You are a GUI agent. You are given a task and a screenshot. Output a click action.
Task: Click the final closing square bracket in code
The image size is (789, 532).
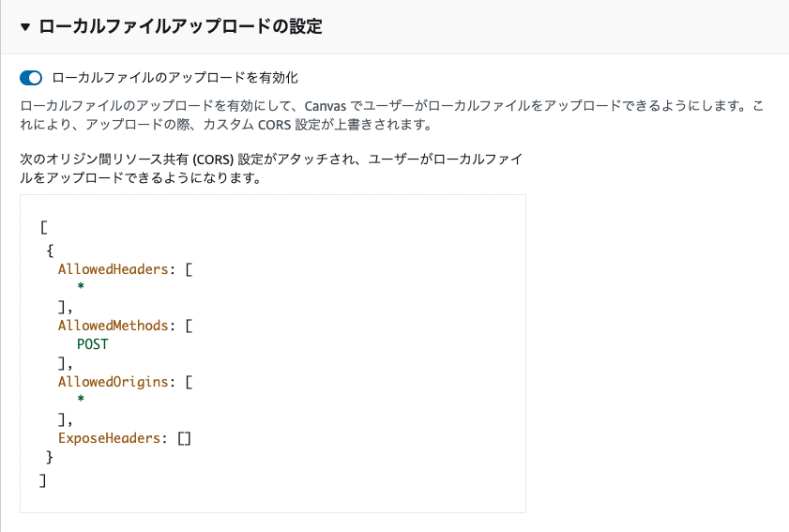(x=43, y=479)
